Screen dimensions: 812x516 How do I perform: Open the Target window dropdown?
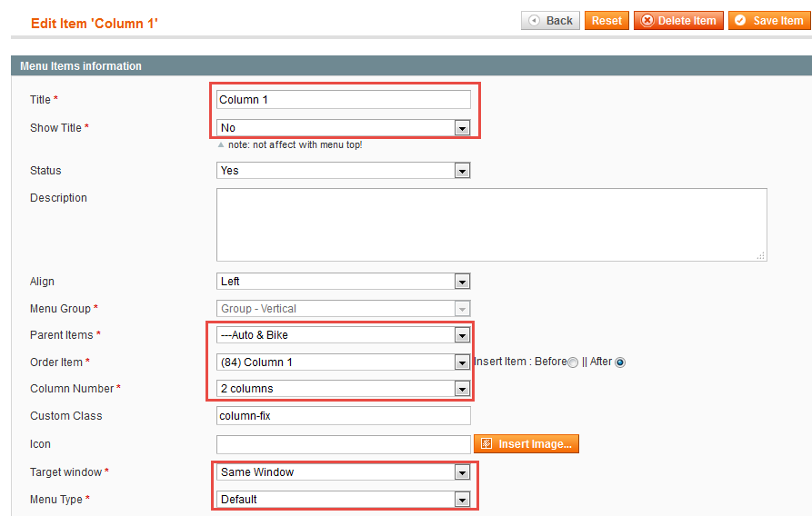pyautogui.click(x=344, y=472)
